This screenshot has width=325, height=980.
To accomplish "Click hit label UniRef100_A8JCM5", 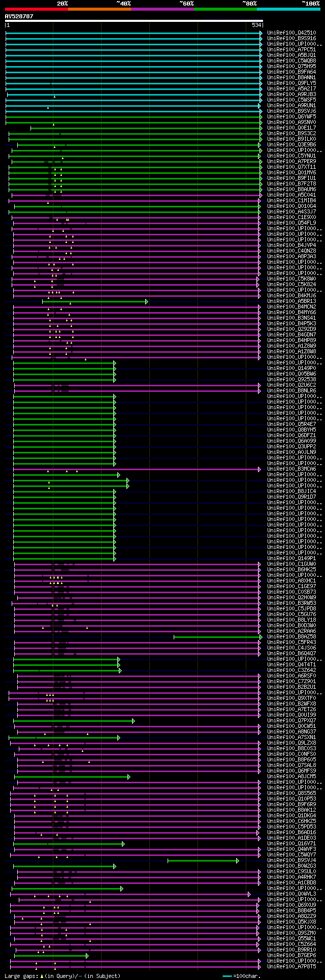I will click(292, 777).
